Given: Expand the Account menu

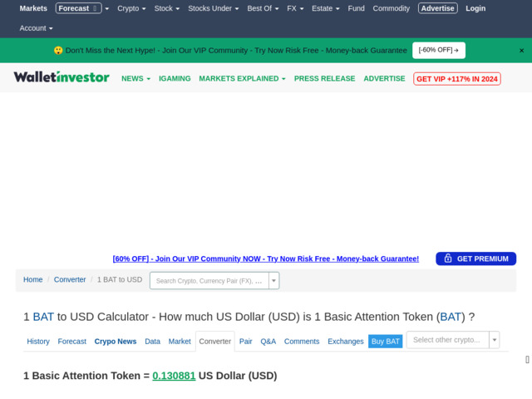Looking at the screenshot, I should [x=36, y=28].
